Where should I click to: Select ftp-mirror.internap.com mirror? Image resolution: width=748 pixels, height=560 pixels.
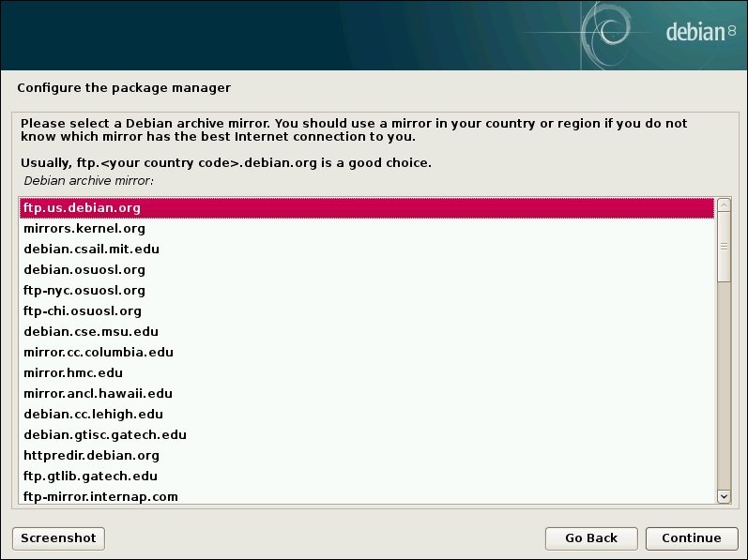click(367, 495)
